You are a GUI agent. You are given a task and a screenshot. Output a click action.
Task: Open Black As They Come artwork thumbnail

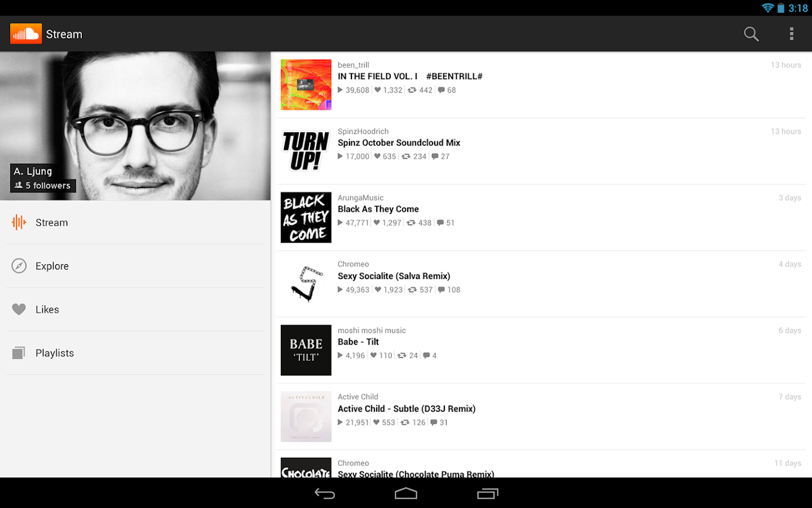pos(306,217)
